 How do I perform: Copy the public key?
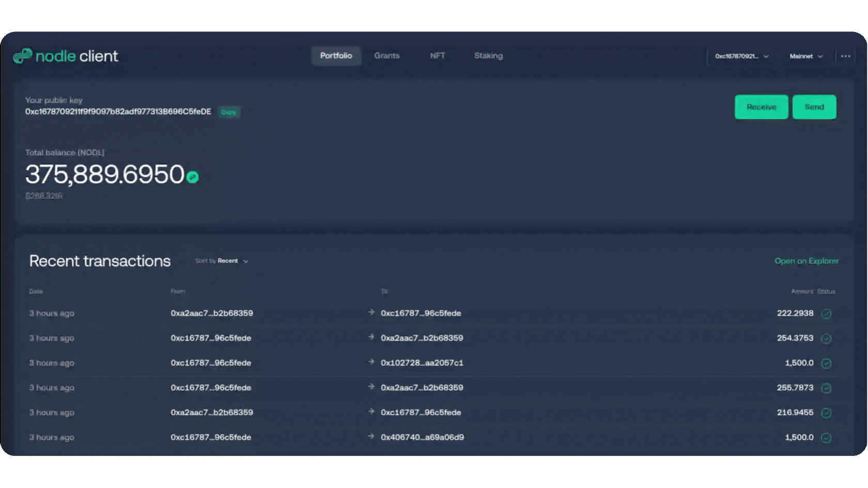click(x=228, y=112)
